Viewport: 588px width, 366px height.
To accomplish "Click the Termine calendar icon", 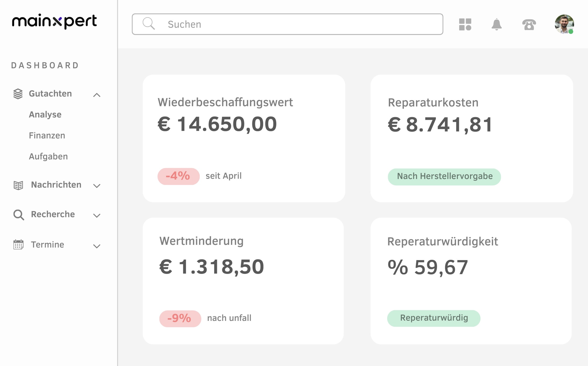I will pyautogui.click(x=18, y=245).
